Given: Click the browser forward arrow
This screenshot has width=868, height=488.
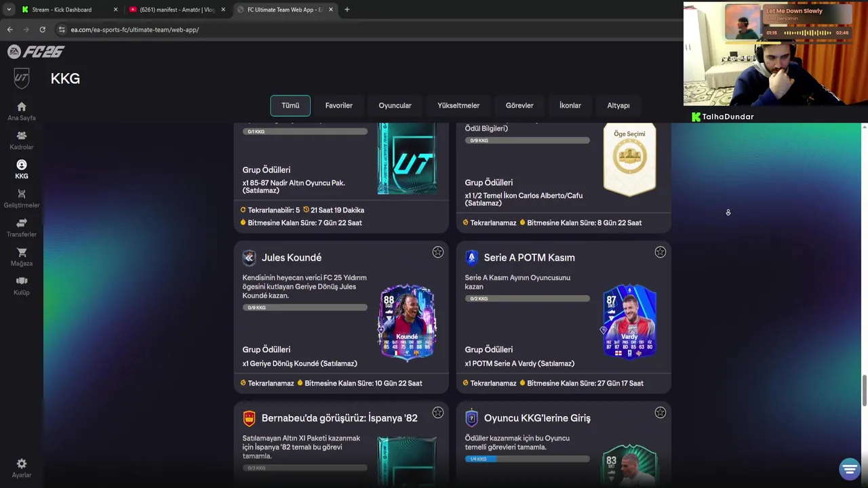Looking at the screenshot, I should 26,30.
